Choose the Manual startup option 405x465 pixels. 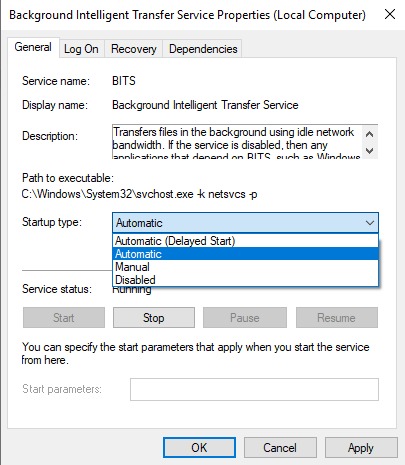245,267
